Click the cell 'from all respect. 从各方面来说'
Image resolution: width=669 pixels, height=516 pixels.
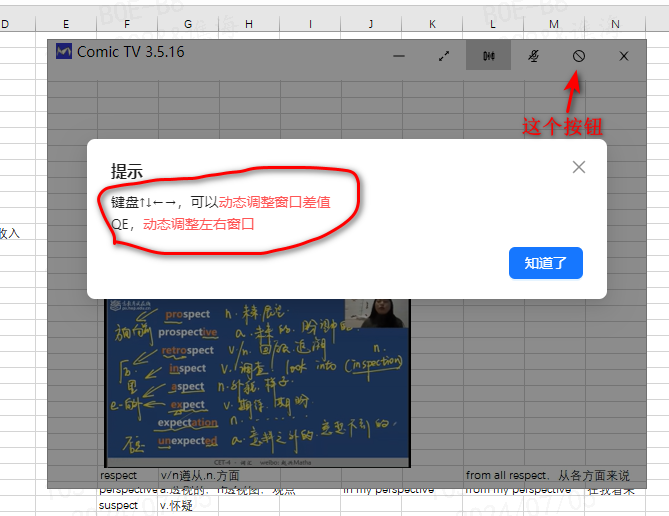547,475
